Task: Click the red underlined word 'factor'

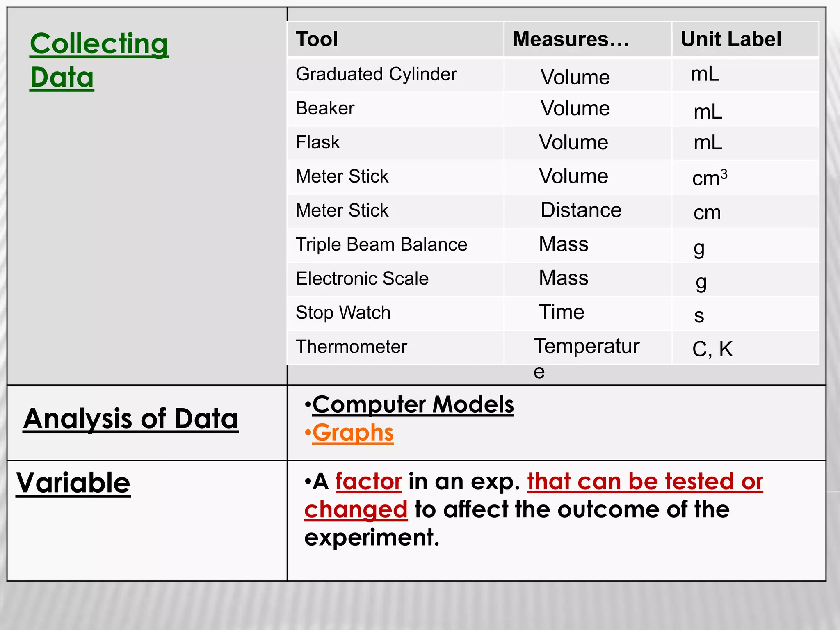Action: [368, 481]
